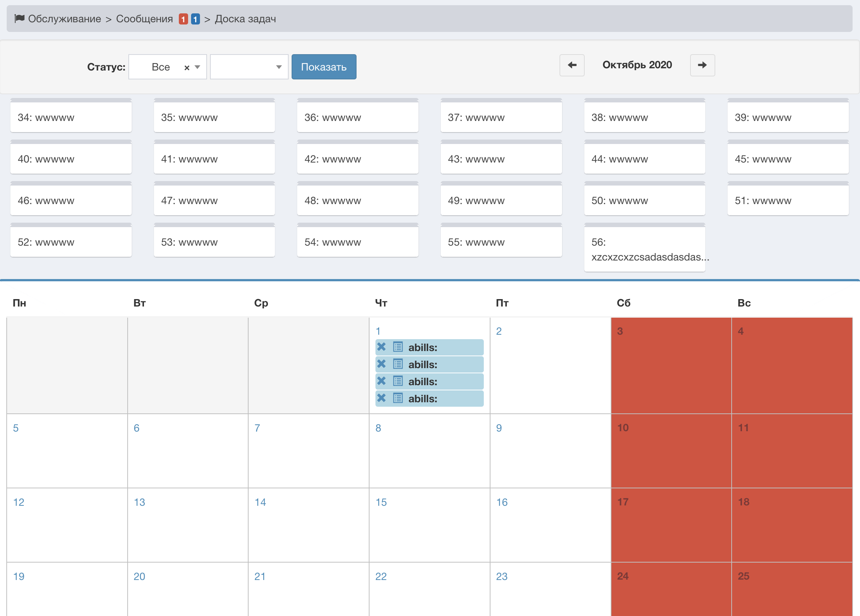Remove the fourth abills task entry

(381, 398)
